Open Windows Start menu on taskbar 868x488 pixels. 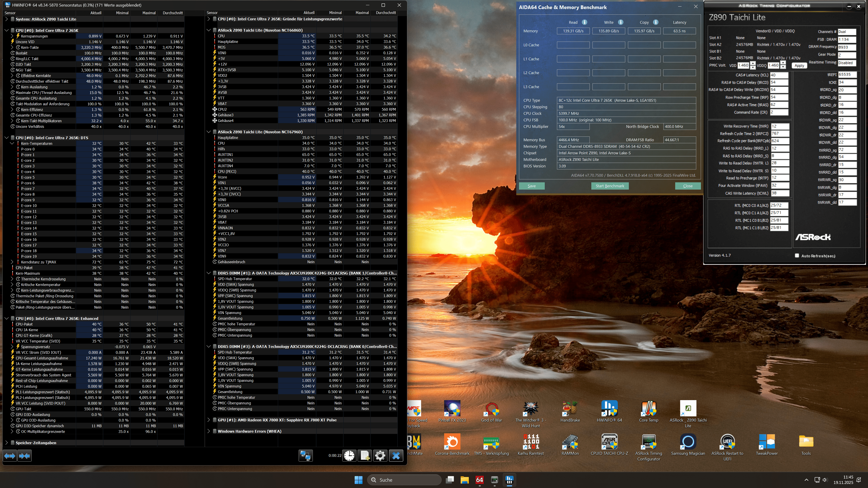click(359, 480)
